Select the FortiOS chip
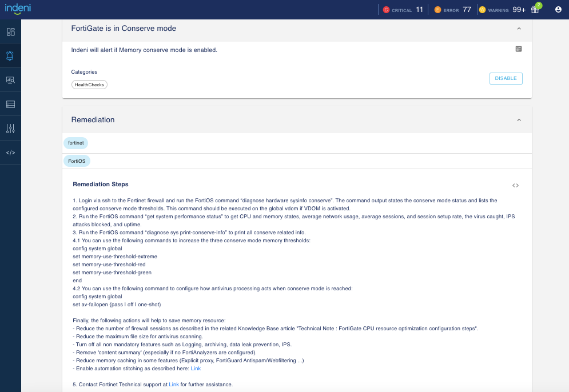Screen dimensions: 569x392 coord(77,161)
